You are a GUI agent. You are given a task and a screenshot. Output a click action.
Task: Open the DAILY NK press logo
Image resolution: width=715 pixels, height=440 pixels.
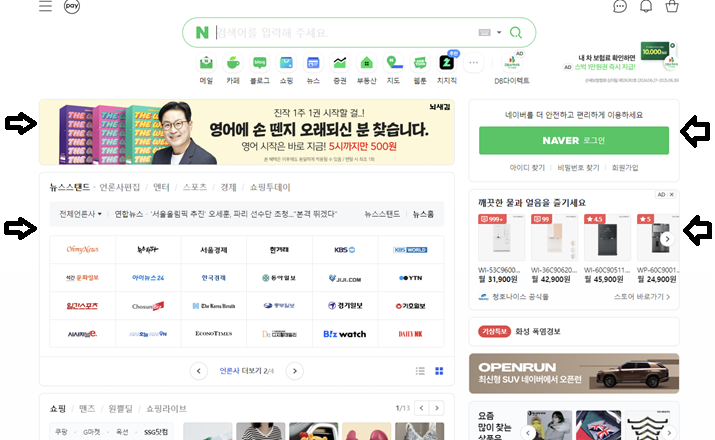[x=410, y=334]
